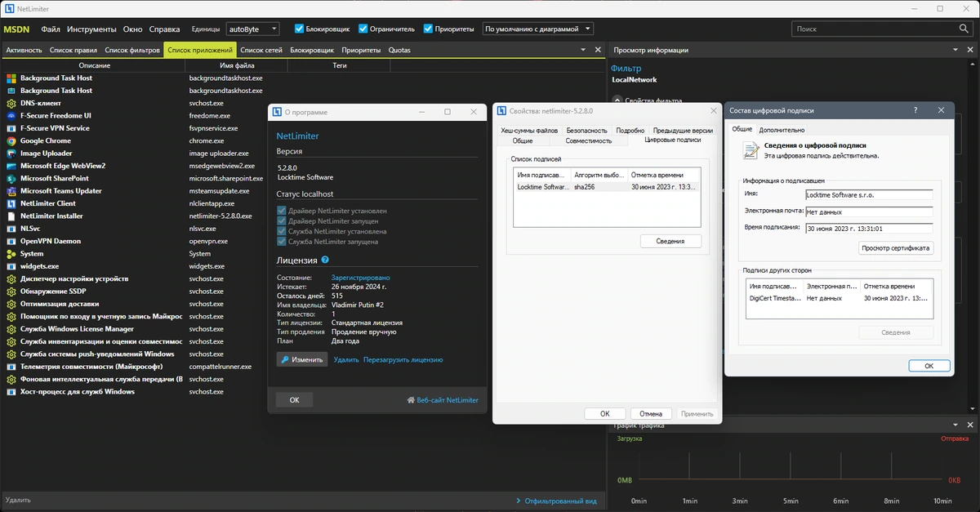Open the help icon beside Лицензия
980x512 pixels.
click(325, 260)
